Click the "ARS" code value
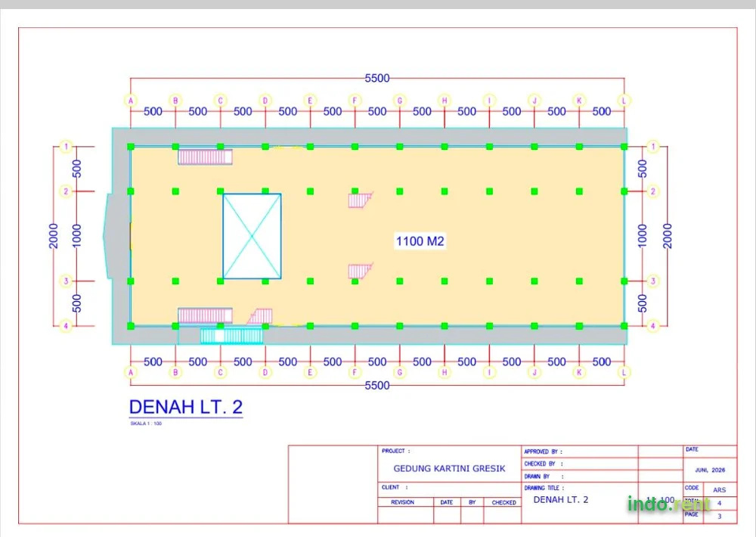 [720, 489]
